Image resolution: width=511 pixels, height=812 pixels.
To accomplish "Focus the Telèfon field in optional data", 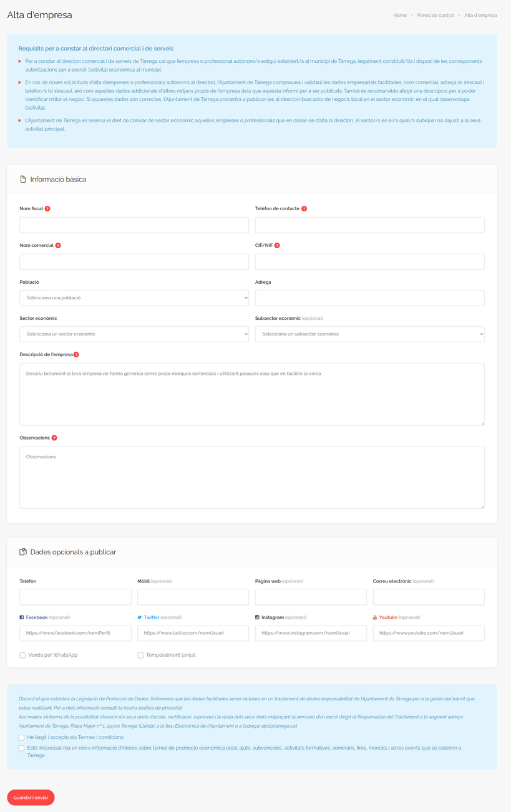I will (x=75, y=597).
